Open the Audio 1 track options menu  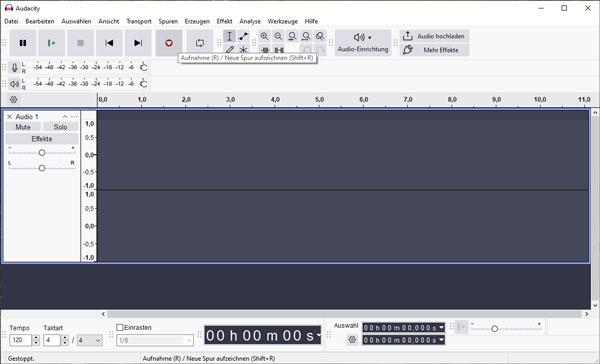coord(74,117)
